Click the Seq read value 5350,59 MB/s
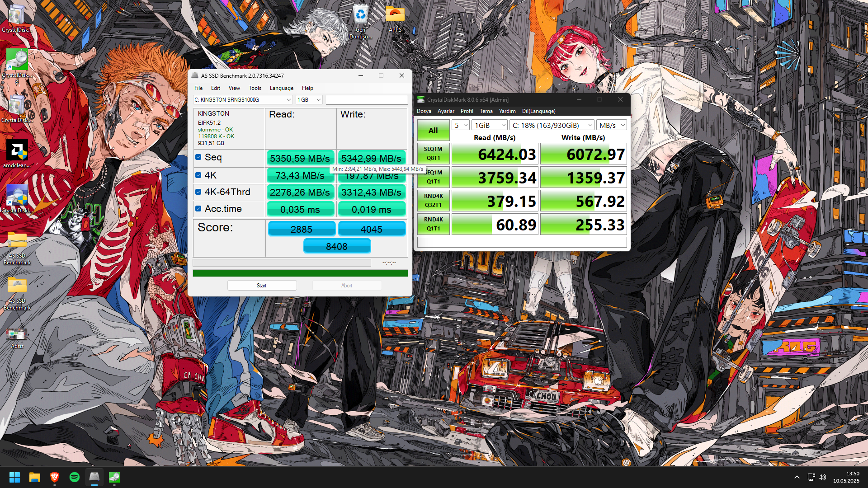This screenshot has width=868, height=488. (300, 158)
